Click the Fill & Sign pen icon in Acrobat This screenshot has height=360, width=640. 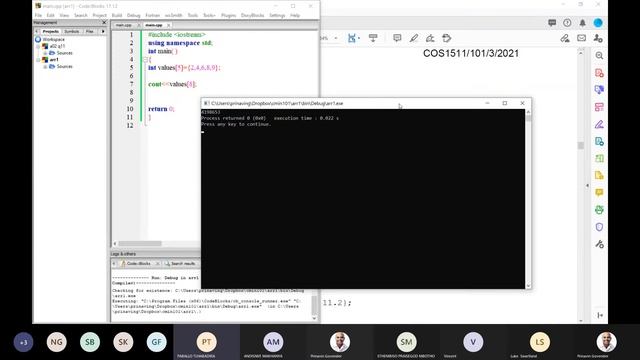click(564, 38)
